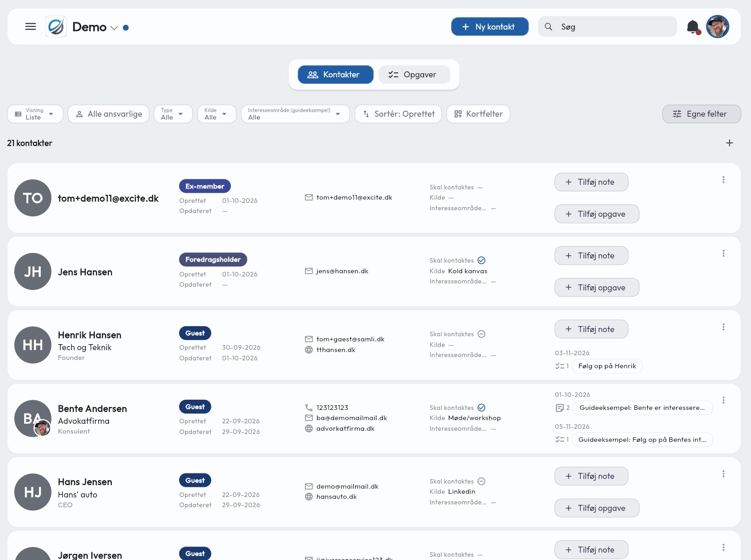Switch to the Kontakter tab

click(336, 75)
